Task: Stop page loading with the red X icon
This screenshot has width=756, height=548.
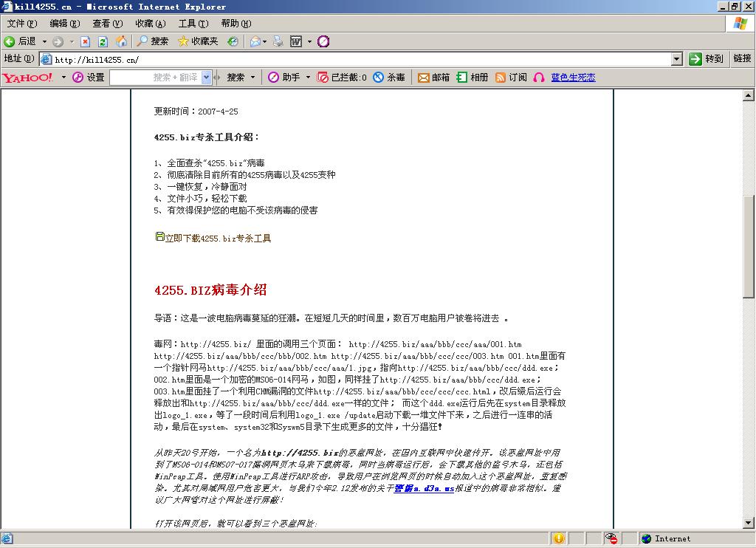Action: [x=86, y=41]
